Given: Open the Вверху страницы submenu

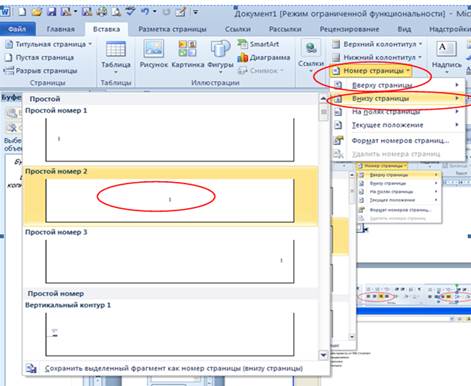Looking at the screenshot, I should point(397,85).
